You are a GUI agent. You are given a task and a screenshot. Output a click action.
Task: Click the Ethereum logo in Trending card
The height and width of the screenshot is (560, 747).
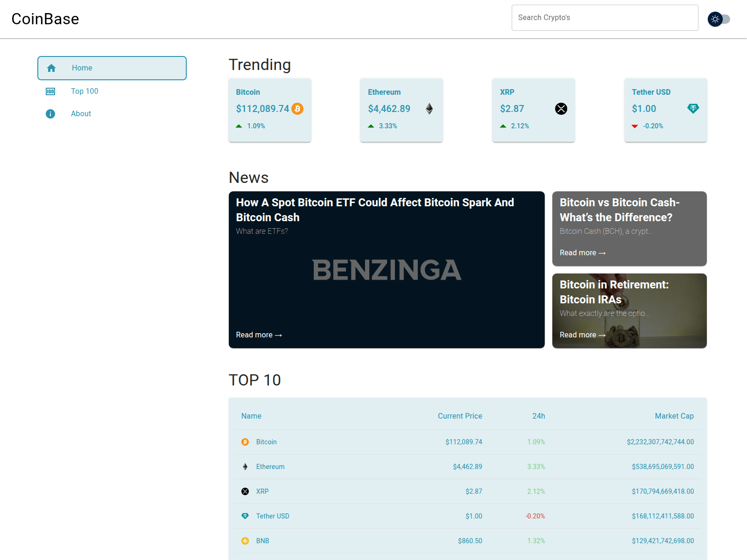pos(430,109)
